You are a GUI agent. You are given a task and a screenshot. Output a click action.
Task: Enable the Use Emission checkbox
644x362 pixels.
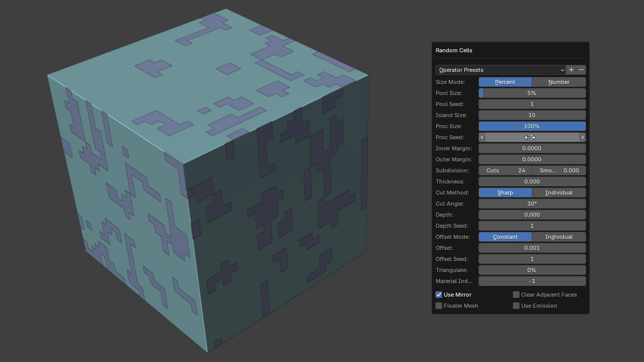pos(516,306)
